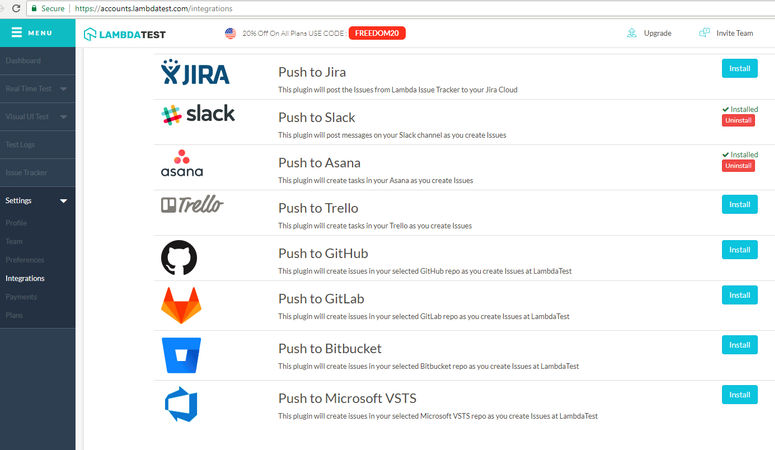The image size is (775, 450).
Task: Click the 'Push to Trello' heading
Action: 318,208
